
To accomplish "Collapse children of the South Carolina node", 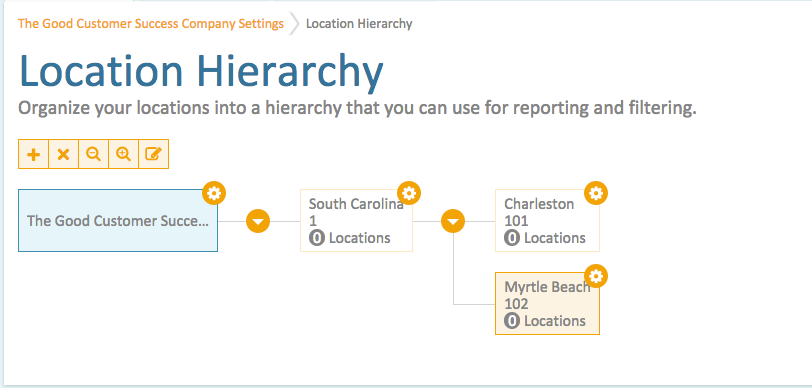I will tap(453, 221).
